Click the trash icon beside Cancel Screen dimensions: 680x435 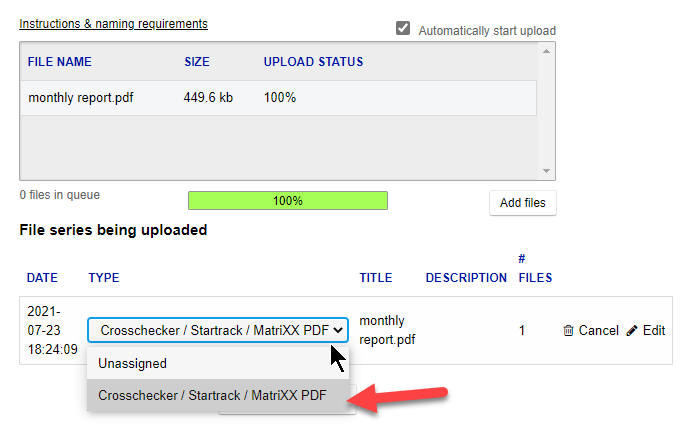click(568, 330)
